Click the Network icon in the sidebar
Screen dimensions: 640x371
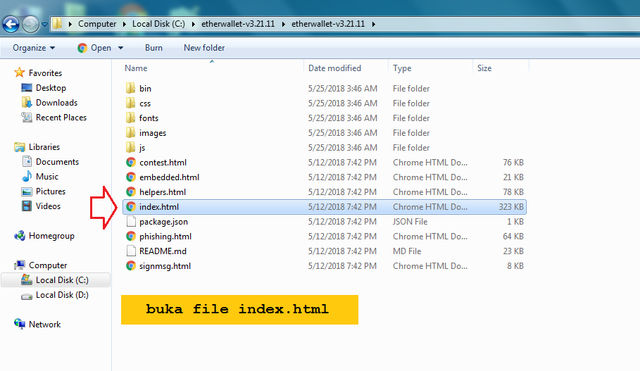coord(20,324)
